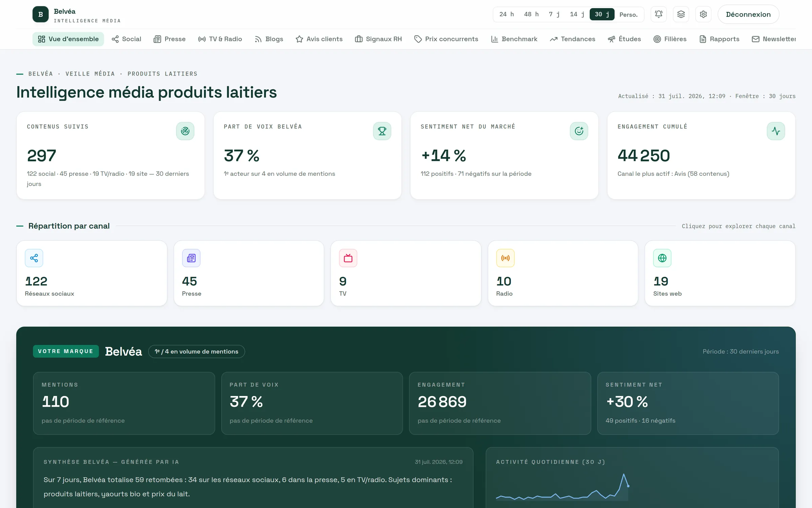Open the notifications bell icon
The width and height of the screenshot is (812, 508).
(x=658, y=14)
